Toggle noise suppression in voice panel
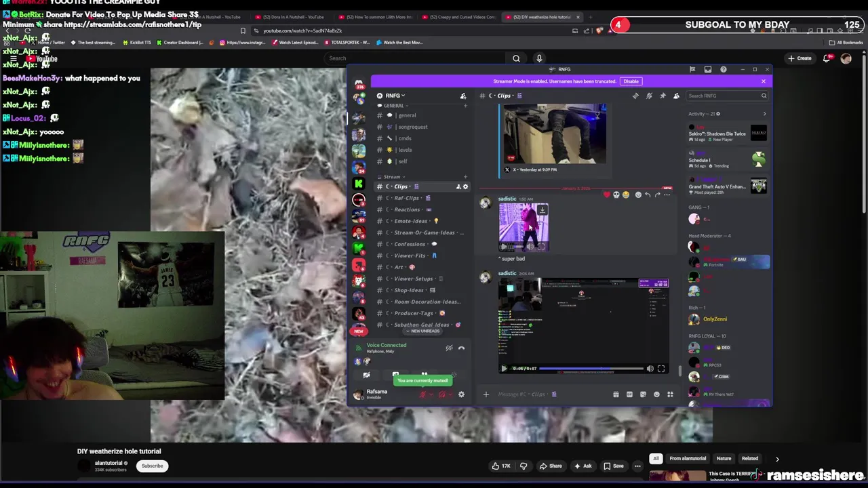This screenshot has height=488, width=868. [449, 348]
